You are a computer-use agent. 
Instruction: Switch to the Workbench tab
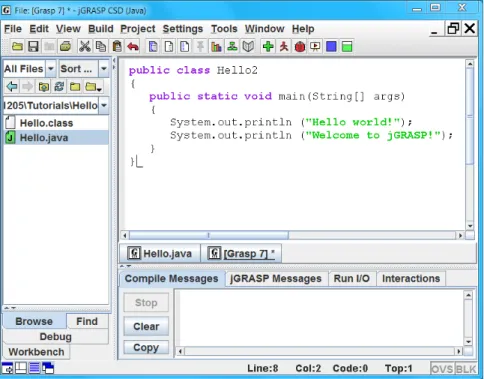36,352
